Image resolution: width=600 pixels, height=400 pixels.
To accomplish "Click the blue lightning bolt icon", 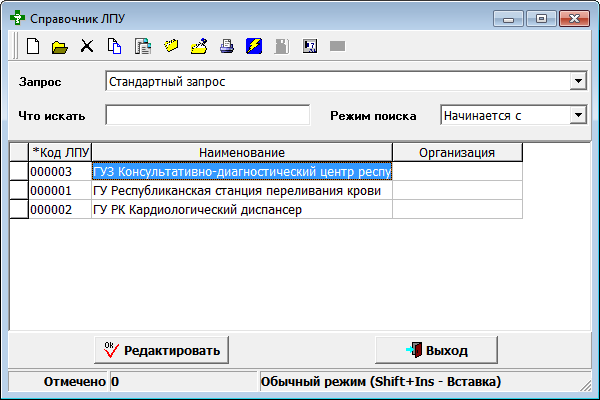I will pos(254,46).
